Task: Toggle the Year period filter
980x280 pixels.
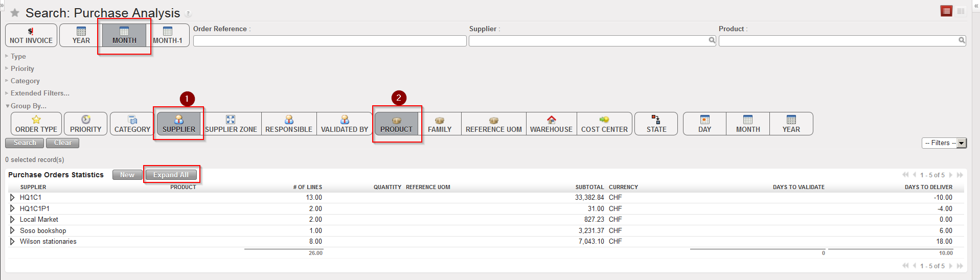Action: [x=81, y=35]
